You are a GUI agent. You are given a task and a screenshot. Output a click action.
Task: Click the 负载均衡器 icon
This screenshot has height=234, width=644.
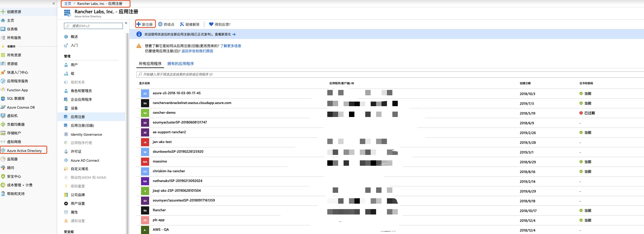pos(3,124)
